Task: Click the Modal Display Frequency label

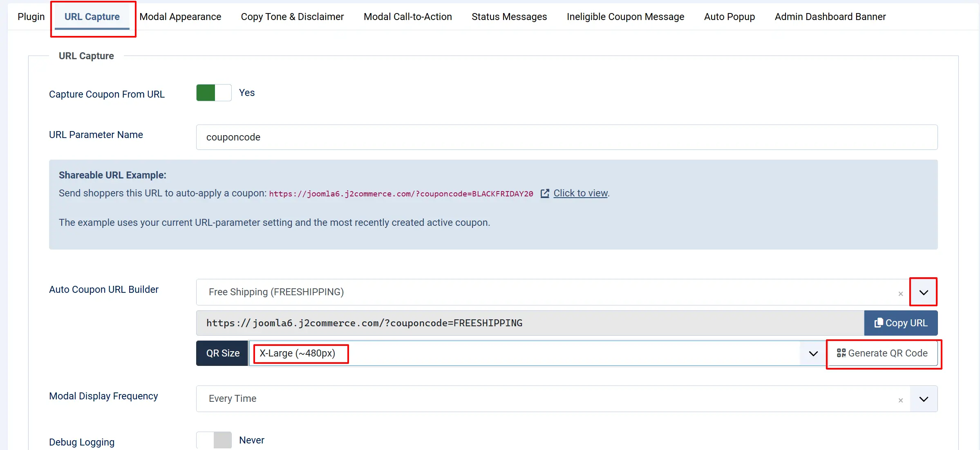Action: point(103,396)
